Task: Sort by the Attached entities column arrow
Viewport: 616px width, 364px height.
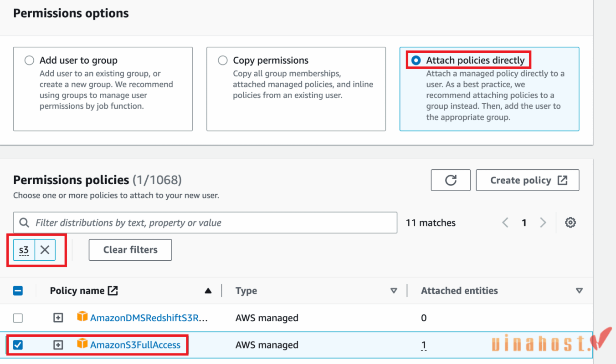Action: coord(579,291)
